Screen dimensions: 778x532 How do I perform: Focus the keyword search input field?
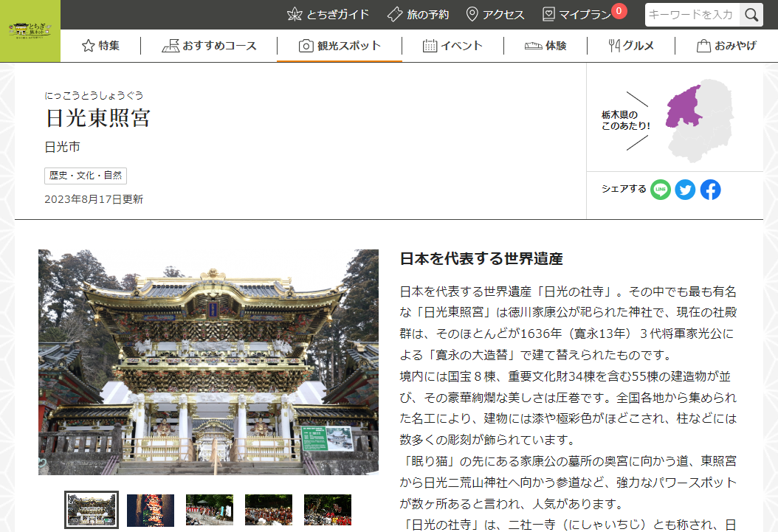692,15
